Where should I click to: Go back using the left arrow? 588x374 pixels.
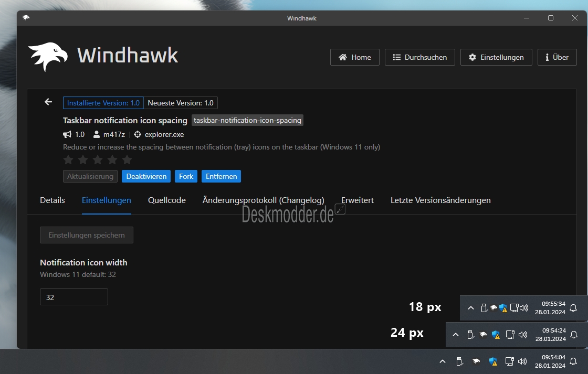(48, 102)
